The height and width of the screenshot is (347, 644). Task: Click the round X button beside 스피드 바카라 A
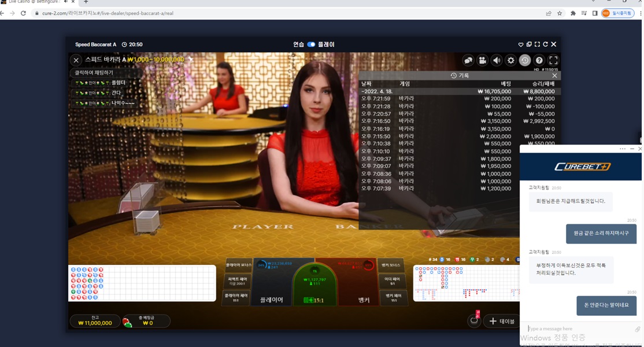click(x=76, y=60)
